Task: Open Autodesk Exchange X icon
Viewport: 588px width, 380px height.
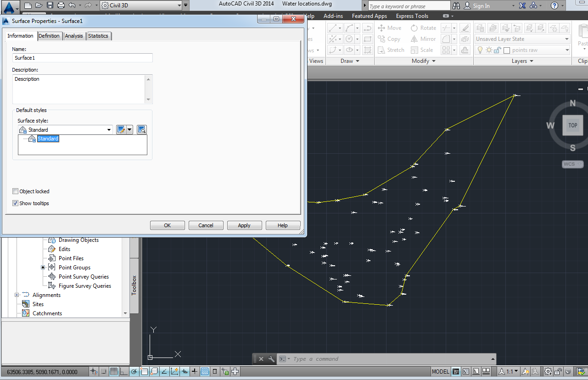Action: (x=522, y=6)
